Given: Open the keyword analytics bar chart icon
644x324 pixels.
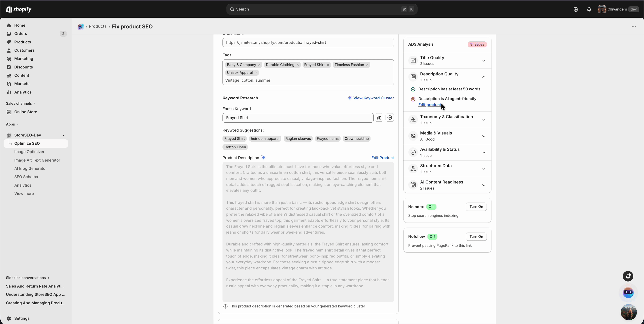Looking at the screenshot, I should [379, 118].
